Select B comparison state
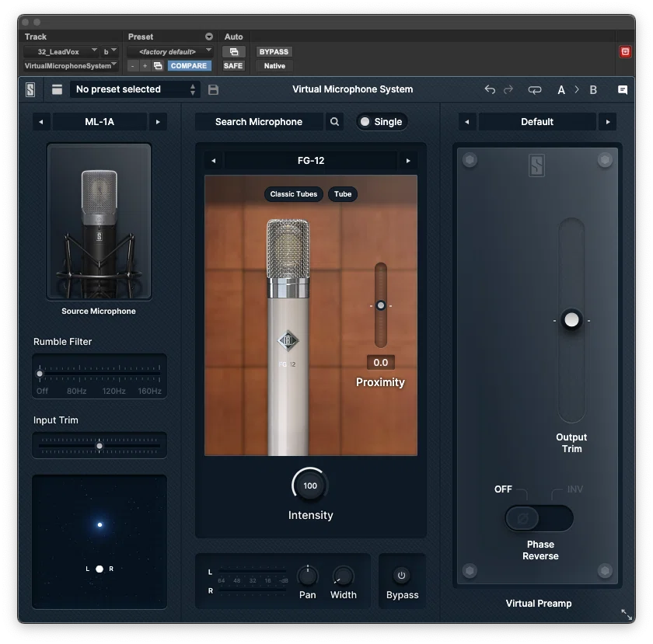This screenshot has width=653, height=644. click(x=593, y=90)
